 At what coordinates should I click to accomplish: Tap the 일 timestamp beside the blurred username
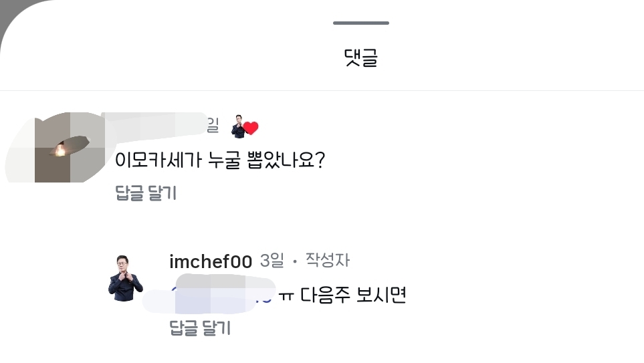[213, 125]
